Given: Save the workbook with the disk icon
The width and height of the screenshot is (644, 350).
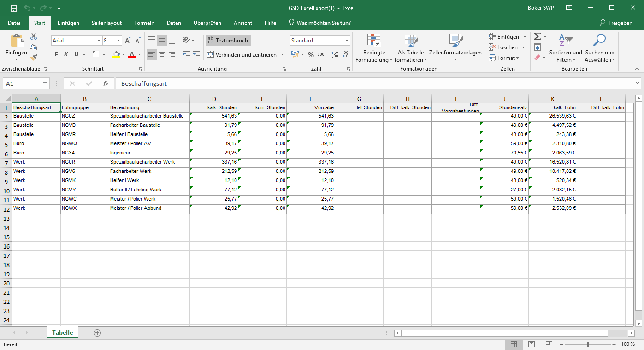Looking at the screenshot, I should pyautogui.click(x=14, y=8).
